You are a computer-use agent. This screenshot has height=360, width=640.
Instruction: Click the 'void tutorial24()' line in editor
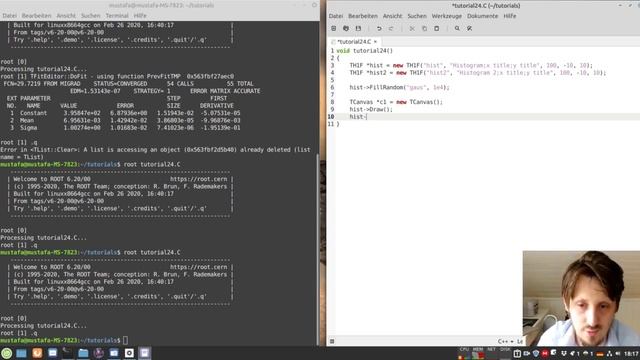[x=364, y=51]
